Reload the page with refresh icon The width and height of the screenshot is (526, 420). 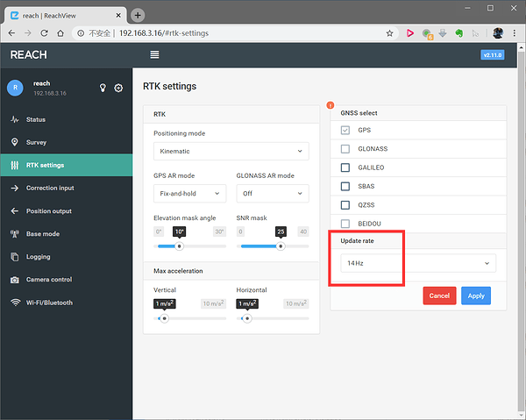[44, 33]
